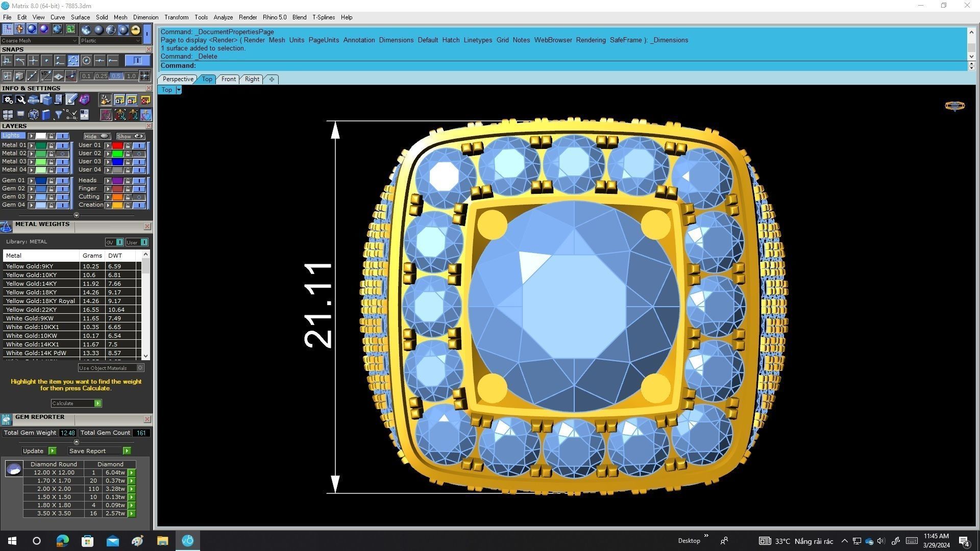Click the Creation layer yellow color swatch
Viewport: 980px width, 551px height.
pyautogui.click(x=117, y=205)
